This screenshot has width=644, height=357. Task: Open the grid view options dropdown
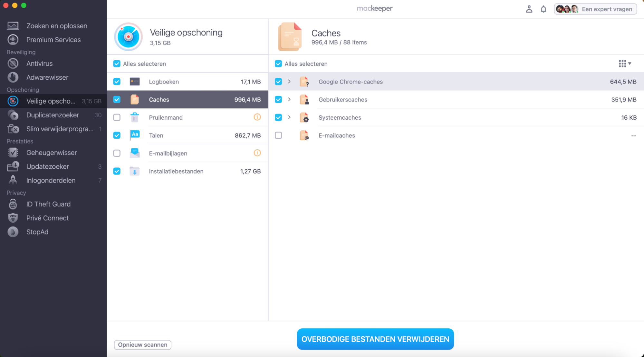pos(625,64)
